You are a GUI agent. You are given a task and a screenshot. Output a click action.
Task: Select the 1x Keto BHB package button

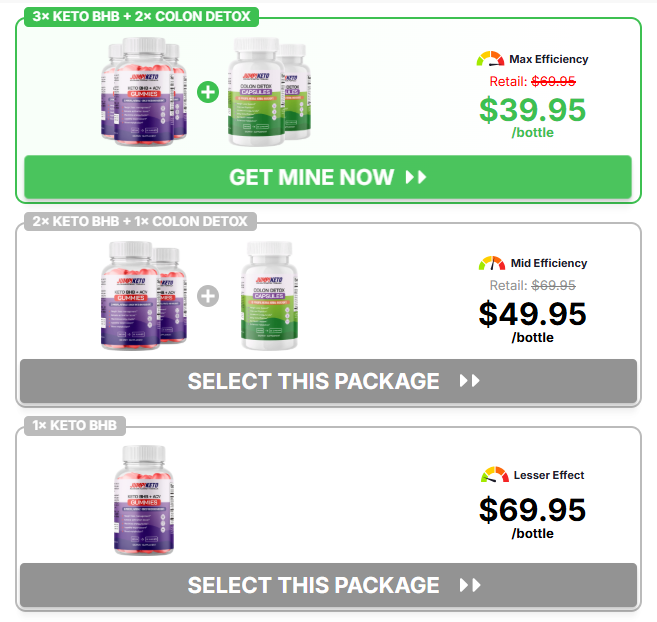328,585
